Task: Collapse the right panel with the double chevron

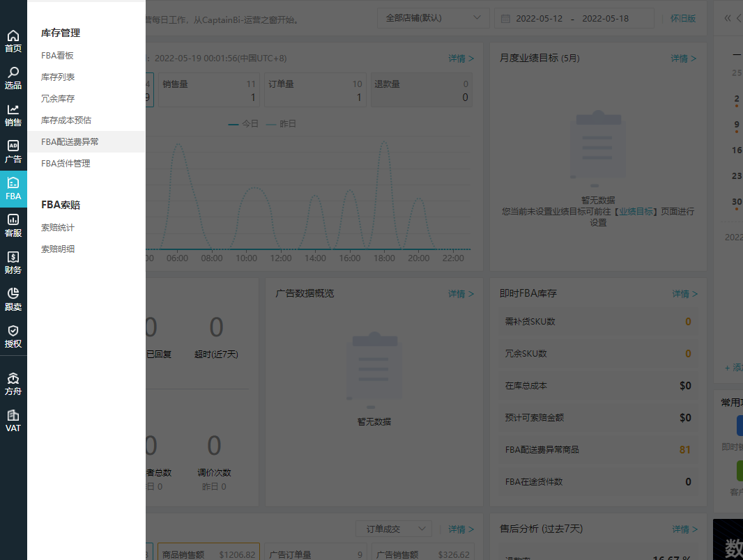Action: coord(727,17)
